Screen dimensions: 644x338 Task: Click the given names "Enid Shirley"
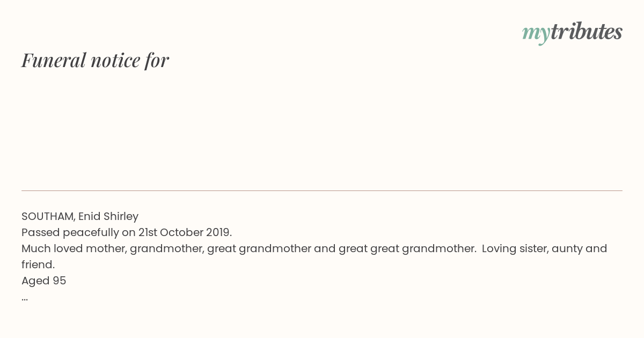[108, 217]
